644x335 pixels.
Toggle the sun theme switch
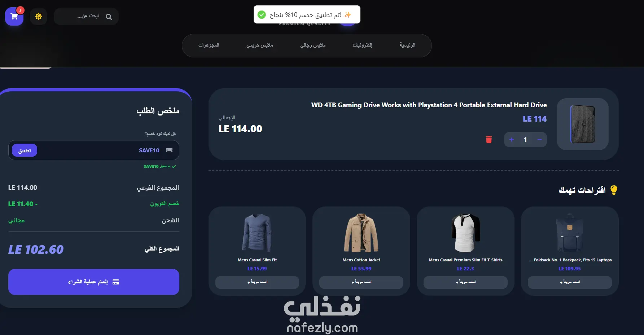(39, 16)
